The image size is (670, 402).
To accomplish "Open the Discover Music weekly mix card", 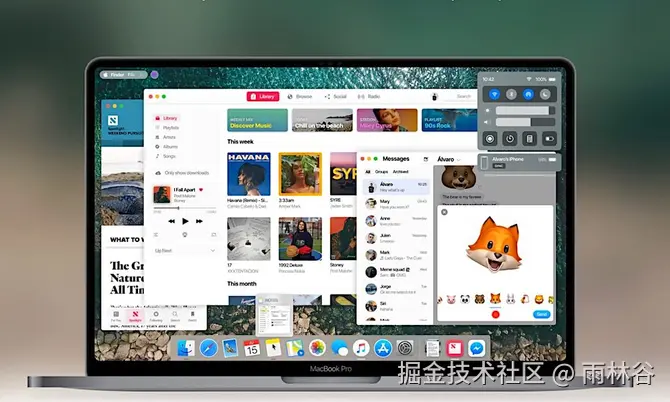I will tap(257, 120).
